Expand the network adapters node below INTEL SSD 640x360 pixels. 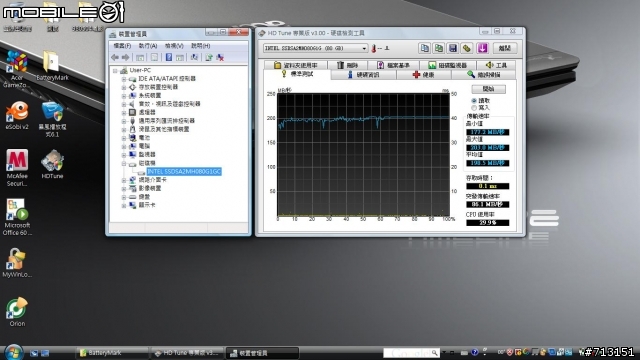(124, 180)
